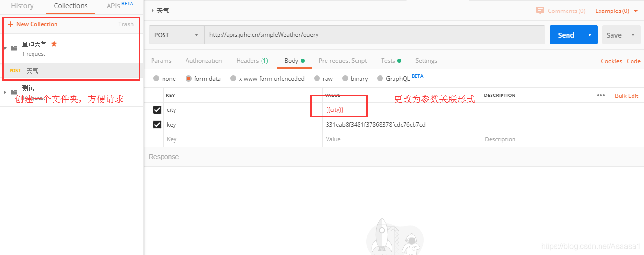Click the Send button
The width and height of the screenshot is (644, 255).
[x=566, y=35]
